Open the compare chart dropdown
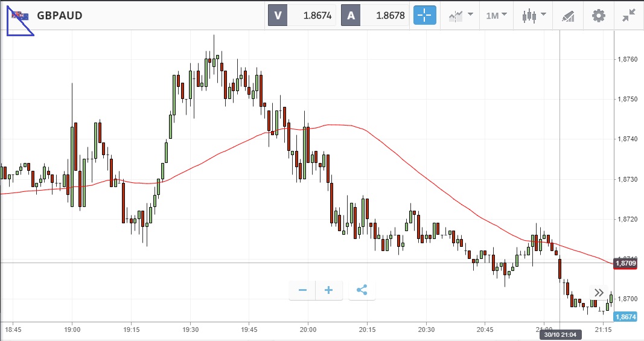 461,16
